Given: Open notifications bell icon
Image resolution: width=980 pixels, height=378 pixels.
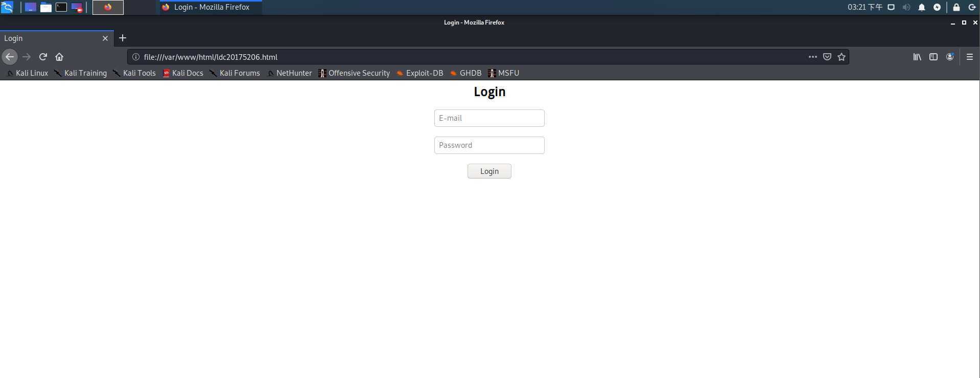Looking at the screenshot, I should tap(922, 7).
